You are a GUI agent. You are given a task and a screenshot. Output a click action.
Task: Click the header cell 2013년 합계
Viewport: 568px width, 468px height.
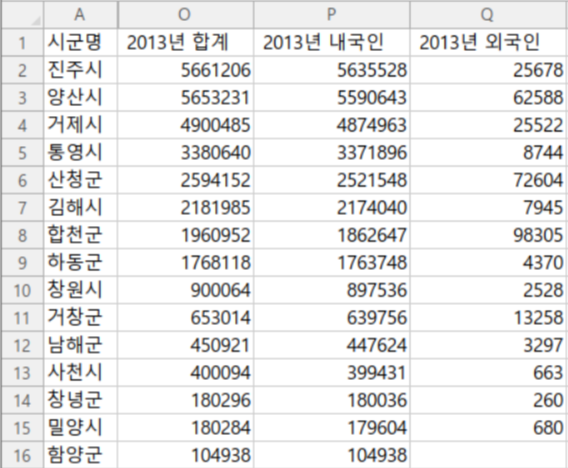185,43
